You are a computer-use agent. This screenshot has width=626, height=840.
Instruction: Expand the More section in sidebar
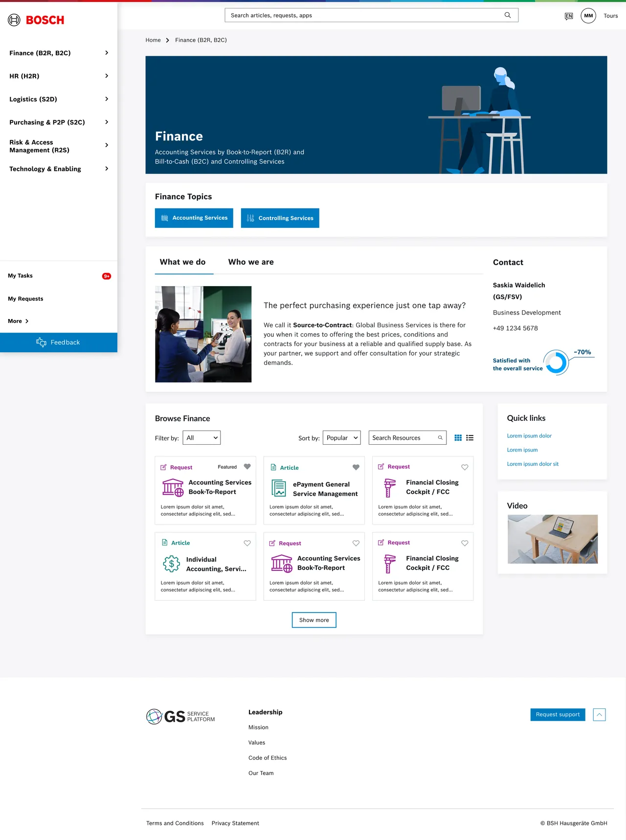(x=19, y=321)
